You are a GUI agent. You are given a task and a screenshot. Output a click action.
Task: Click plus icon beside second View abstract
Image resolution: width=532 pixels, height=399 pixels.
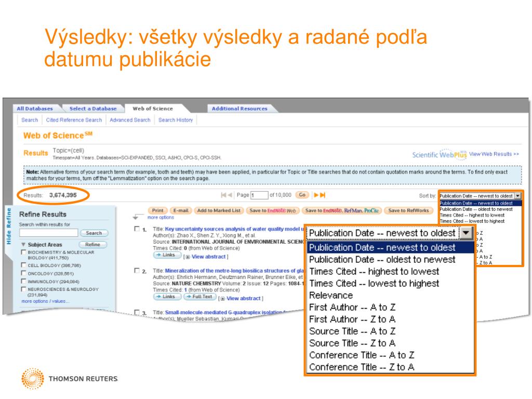point(222,299)
